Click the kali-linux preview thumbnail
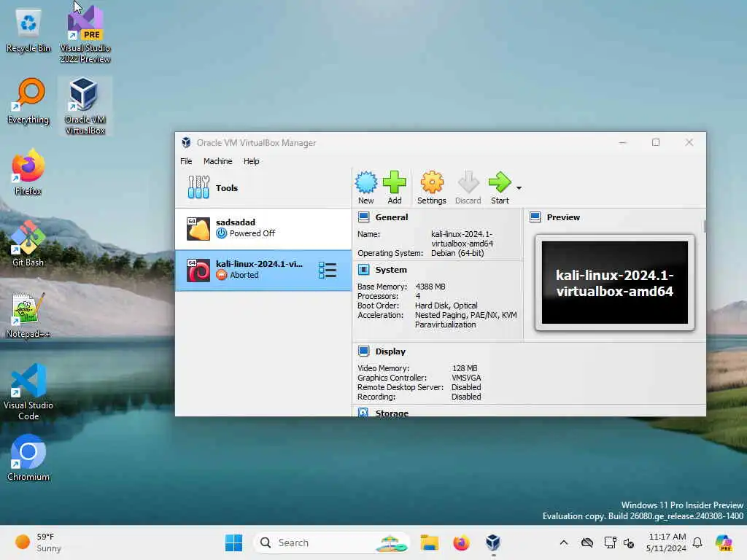This screenshot has width=747, height=560. (614, 282)
